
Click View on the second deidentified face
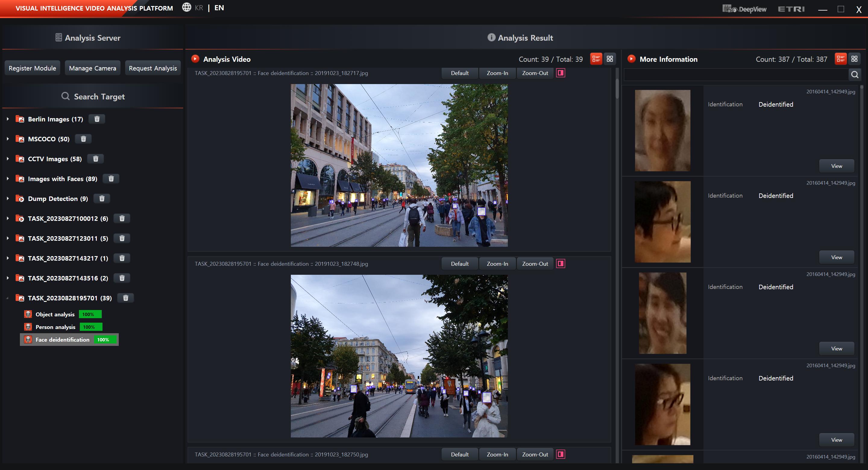coord(836,257)
